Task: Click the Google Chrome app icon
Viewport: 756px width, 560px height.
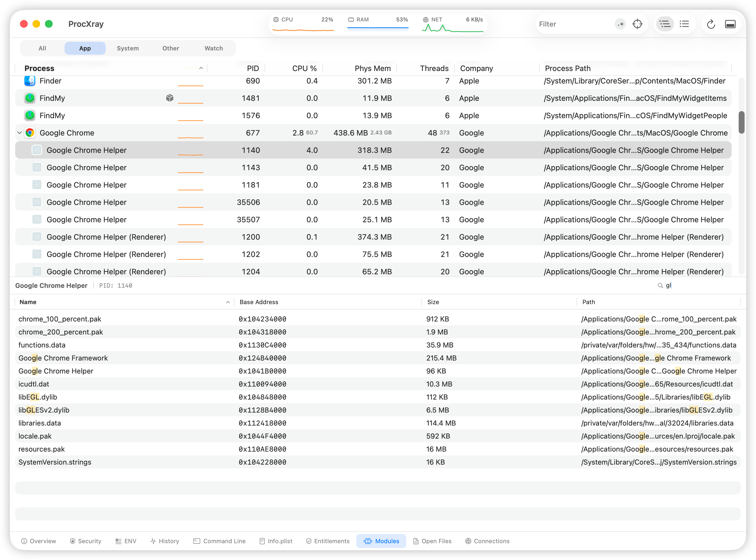Action: click(30, 133)
